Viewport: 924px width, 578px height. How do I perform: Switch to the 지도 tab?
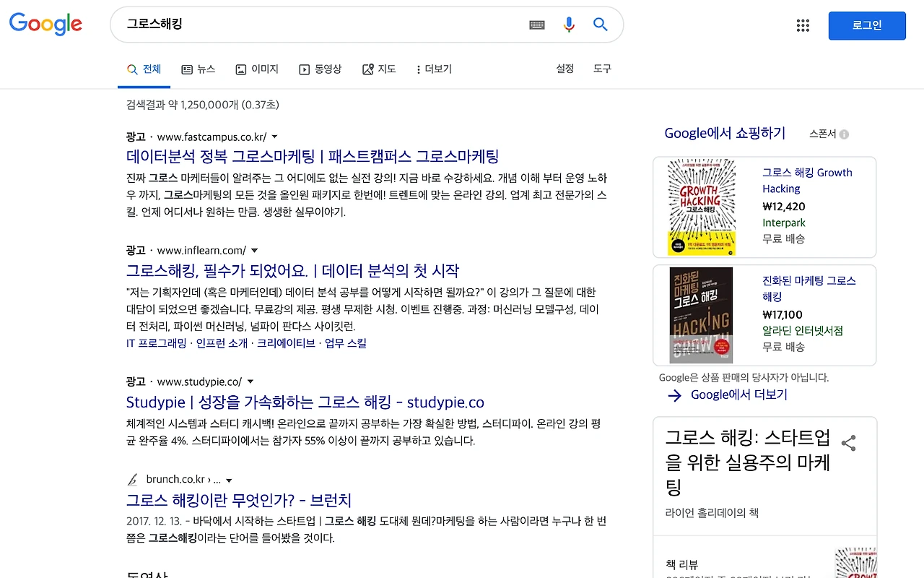click(379, 69)
